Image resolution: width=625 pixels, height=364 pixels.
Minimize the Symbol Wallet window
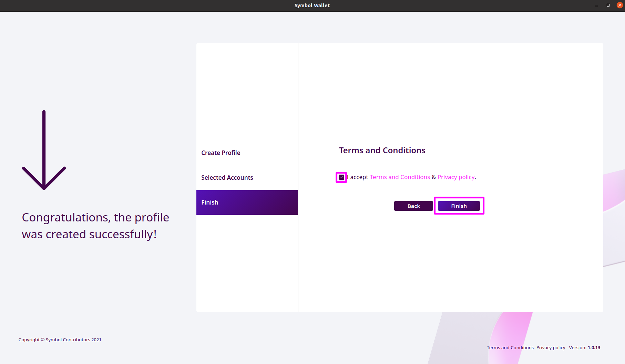coord(596,5)
